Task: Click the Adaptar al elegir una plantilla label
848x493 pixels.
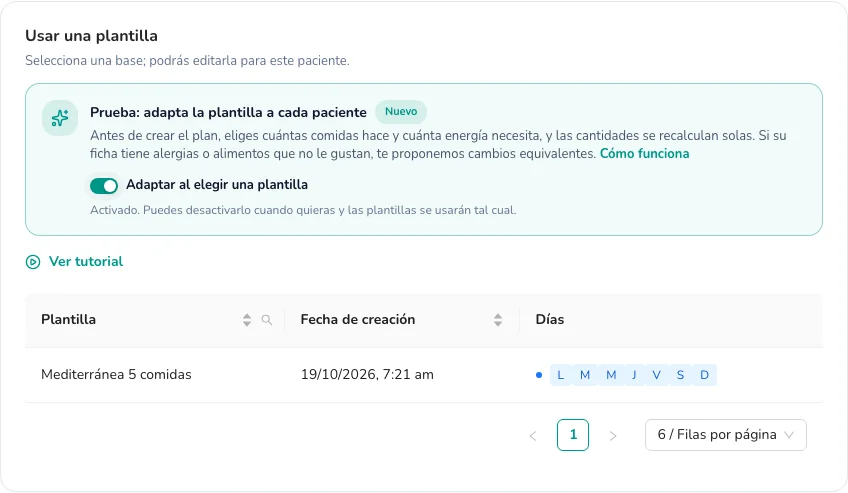Action: (x=217, y=185)
